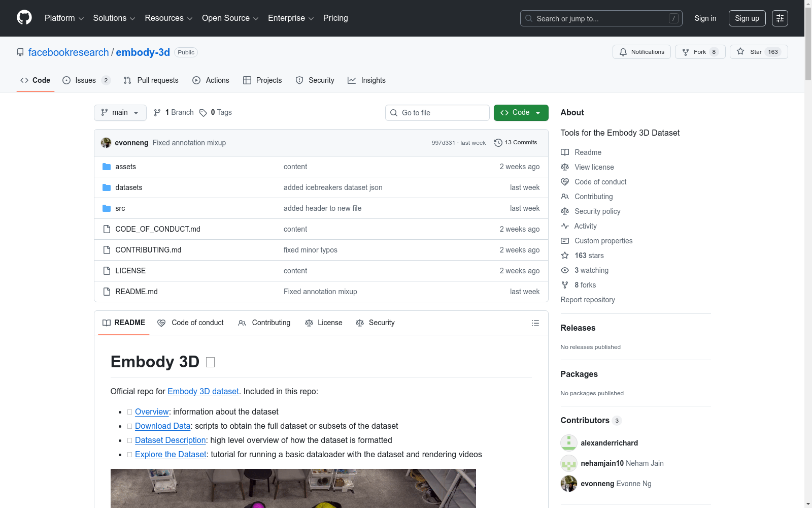Open alexanderrichard's contributor avatar
Viewport: 812px width, 508px height.
coord(569,443)
